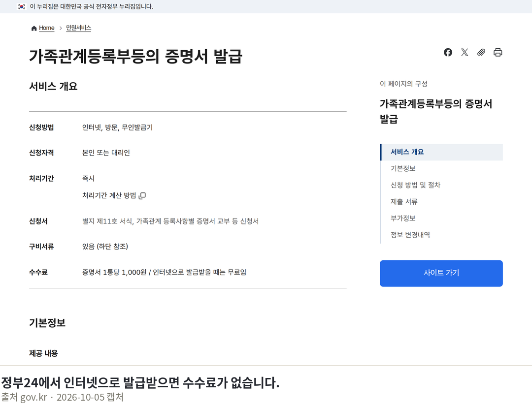The image size is (532, 408).
Task: Open 처리기간 계산 방법 link
Action: (109, 195)
